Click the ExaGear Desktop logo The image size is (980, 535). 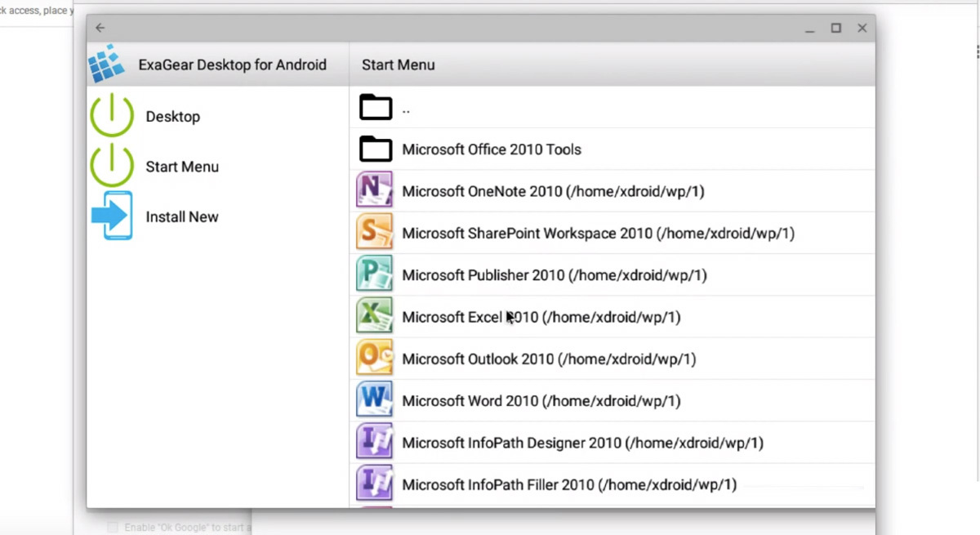(x=107, y=65)
